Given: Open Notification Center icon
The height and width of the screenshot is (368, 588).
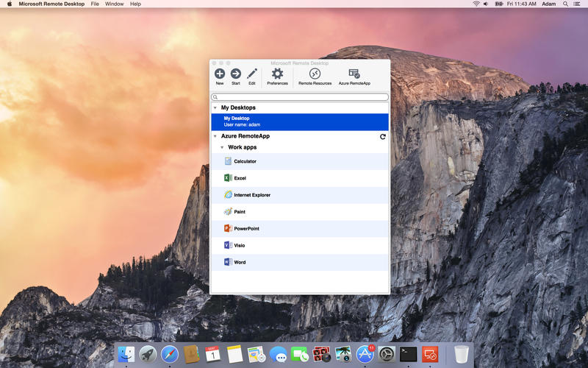Looking at the screenshot, I should coord(577,4).
